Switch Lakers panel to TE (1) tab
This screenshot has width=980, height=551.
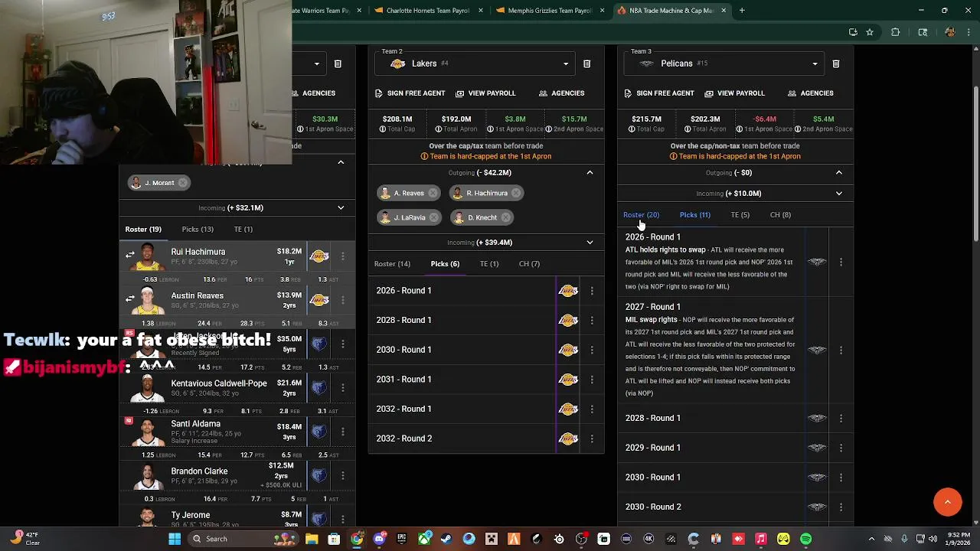click(489, 264)
